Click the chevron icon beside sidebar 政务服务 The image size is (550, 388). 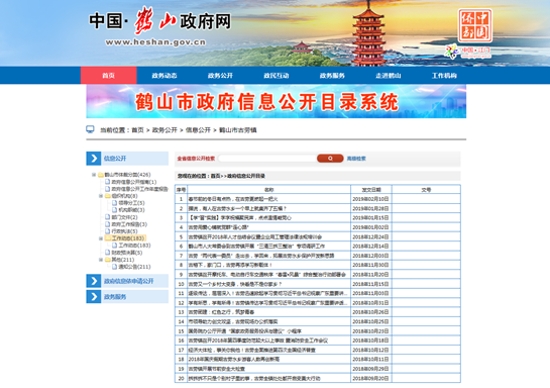94,297
